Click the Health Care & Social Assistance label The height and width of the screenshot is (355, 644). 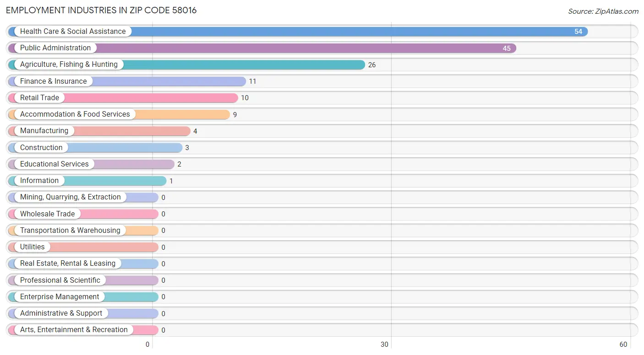click(73, 32)
